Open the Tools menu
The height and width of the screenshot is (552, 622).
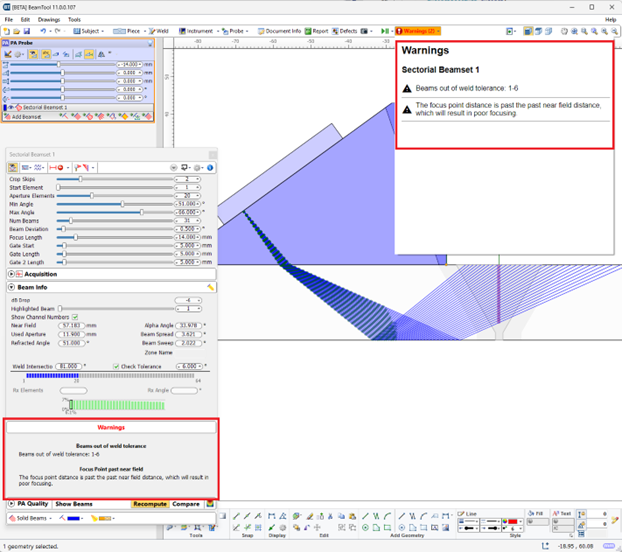[74, 19]
